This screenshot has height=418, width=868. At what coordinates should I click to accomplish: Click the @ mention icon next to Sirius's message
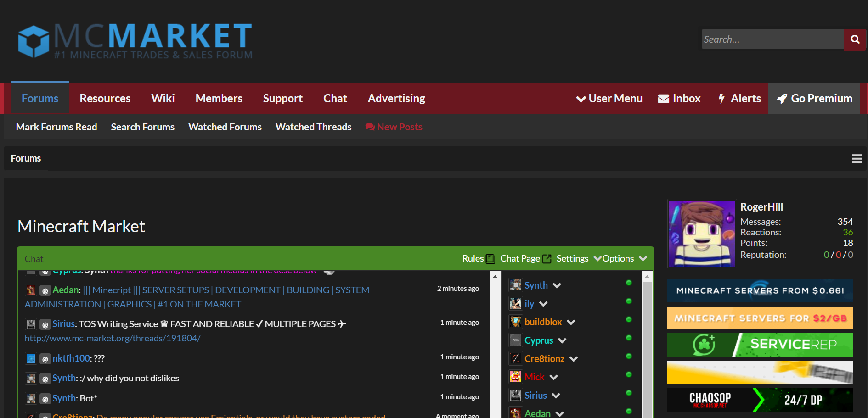pyautogui.click(x=45, y=324)
